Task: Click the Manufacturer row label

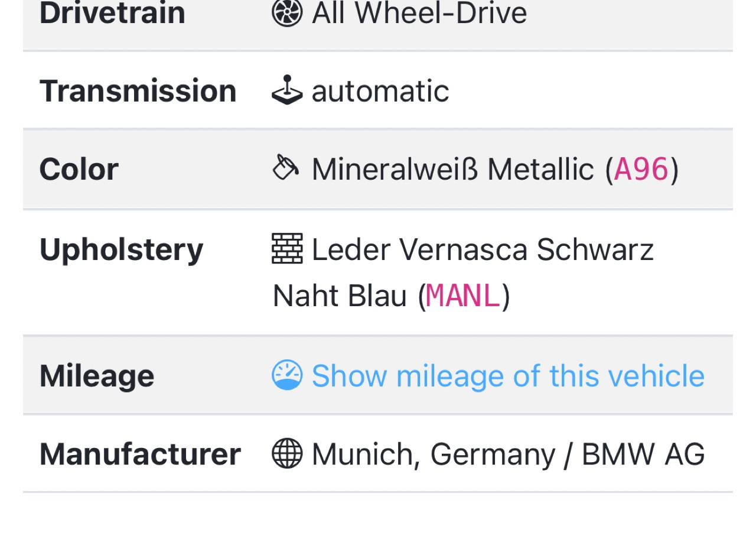Action: (140, 454)
